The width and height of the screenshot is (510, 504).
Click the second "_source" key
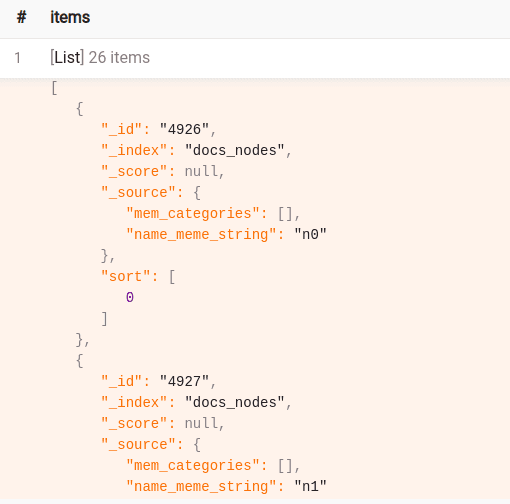click(x=138, y=444)
